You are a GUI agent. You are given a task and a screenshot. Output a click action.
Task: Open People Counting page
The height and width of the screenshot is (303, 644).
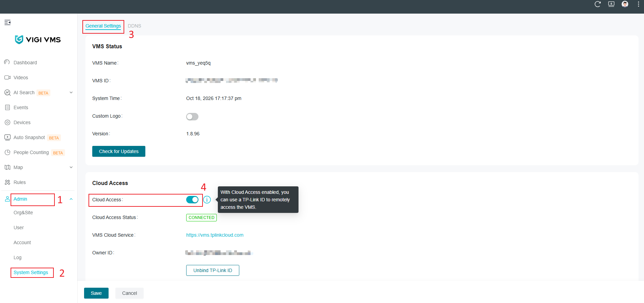coord(31,152)
